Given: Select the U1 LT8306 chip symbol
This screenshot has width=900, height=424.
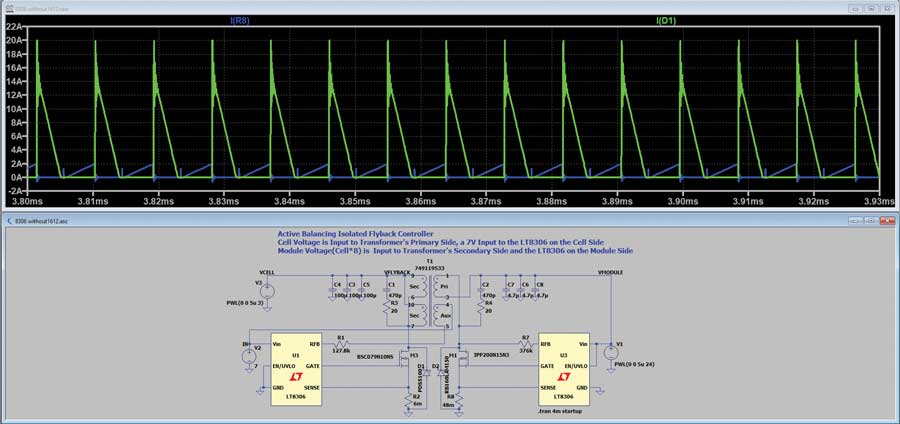Looking at the screenshot, I should [x=296, y=367].
